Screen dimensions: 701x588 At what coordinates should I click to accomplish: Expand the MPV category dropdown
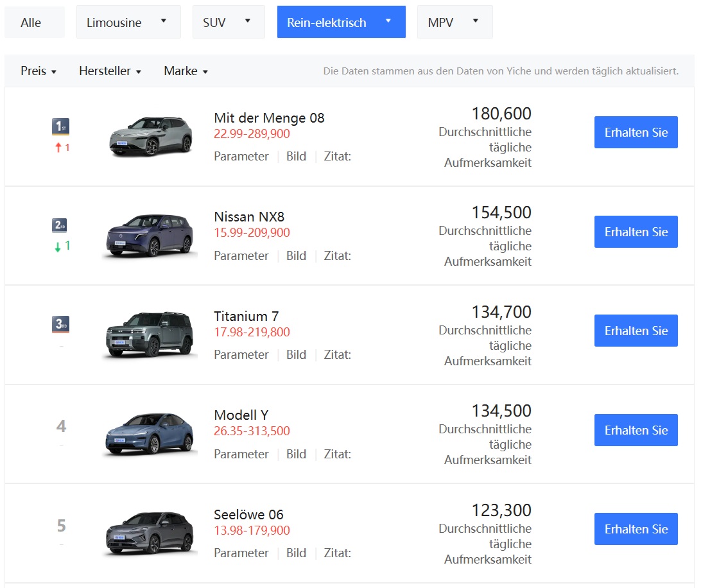pos(454,22)
